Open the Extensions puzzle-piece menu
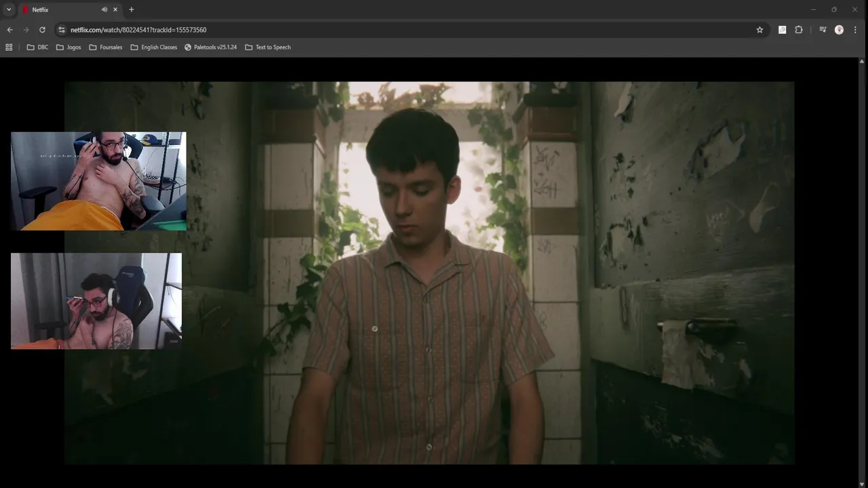This screenshot has height=488, width=868. [x=799, y=30]
